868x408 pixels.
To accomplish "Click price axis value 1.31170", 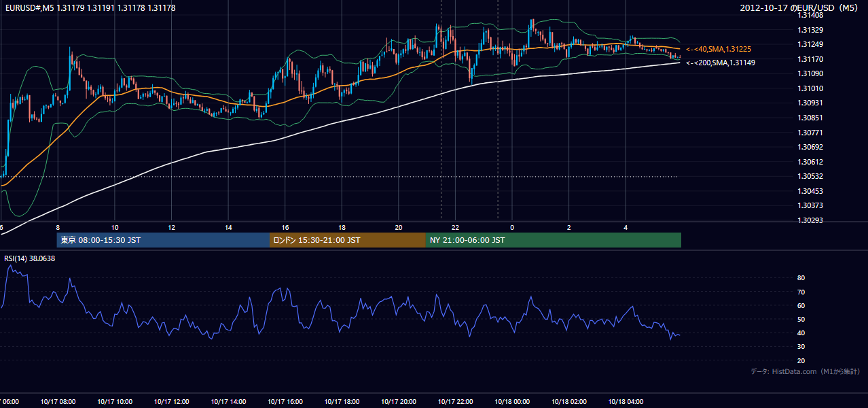I will tap(811, 59).
